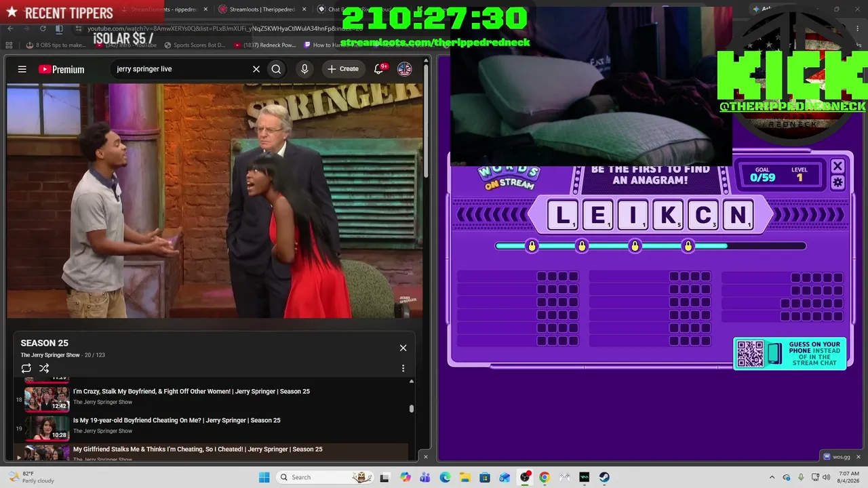Open Microsoft Store from taskbar
Viewport: 868px width, 488px height.
point(485,477)
